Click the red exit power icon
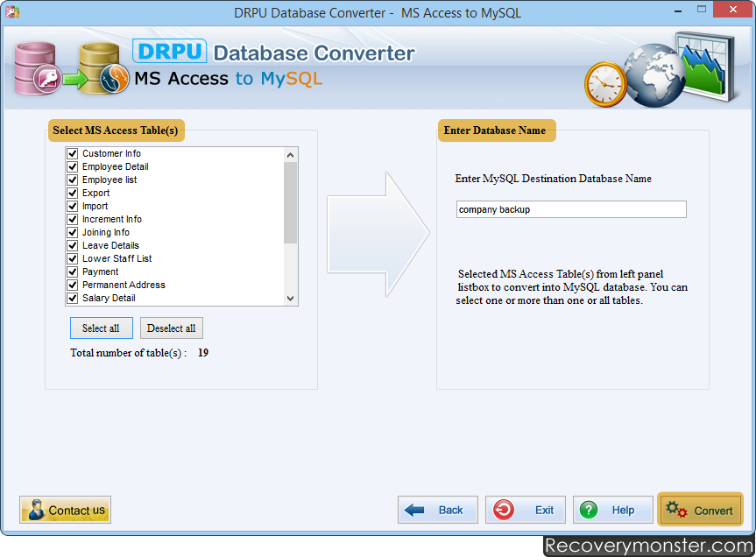The image size is (756, 557). (x=504, y=510)
